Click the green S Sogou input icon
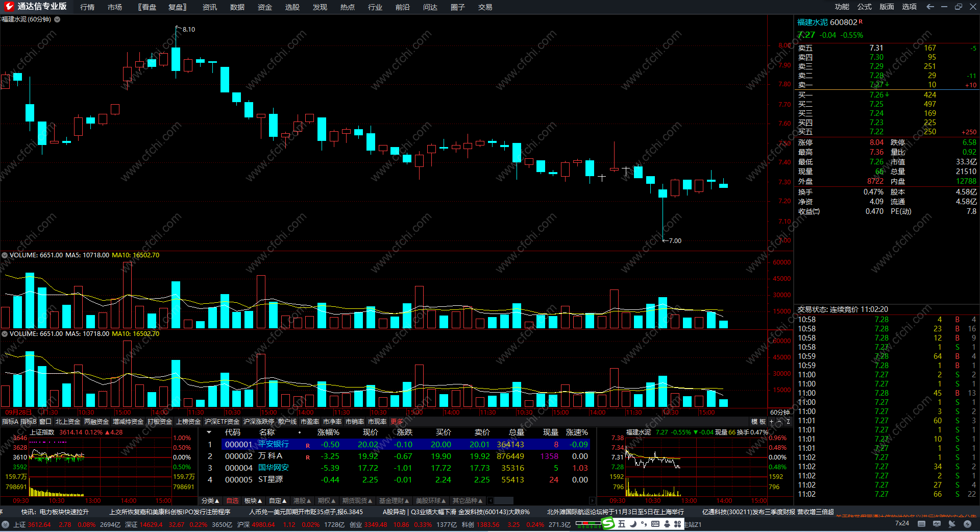This screenshot has width=980, height=532. pyautogui.click(x=608, y=523)
